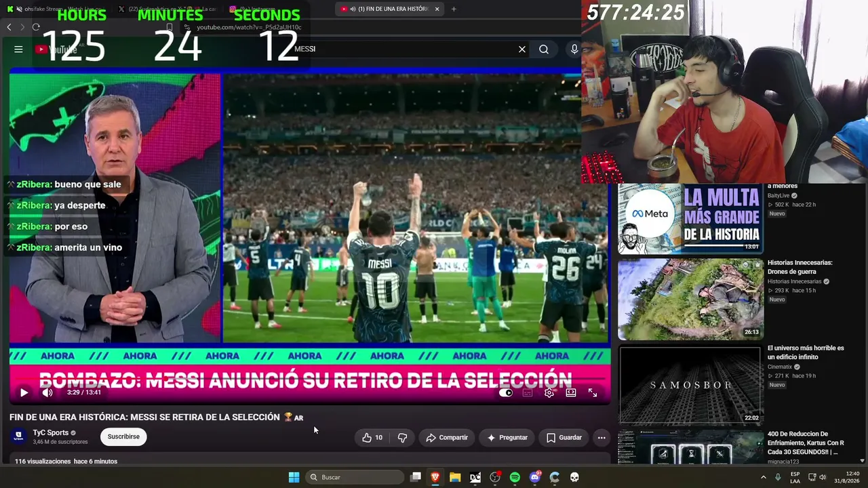Image resolution: width=868 pixels, height=488 pixels.
Task: Click the taskbar Buscar search box
Action: point(354,477)
